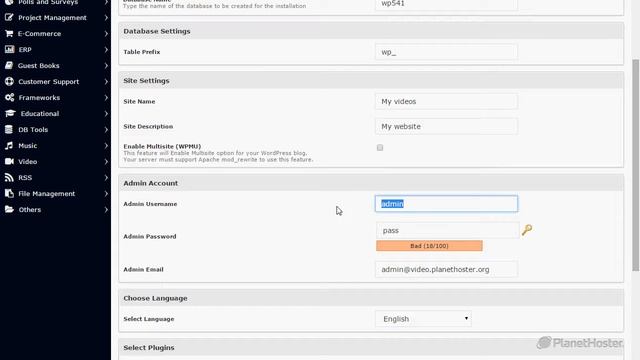This screenshot has height=360, width=640.
Task: Click the DB Tools database icon
Action: pyautogui.click(x=9, y=129)
